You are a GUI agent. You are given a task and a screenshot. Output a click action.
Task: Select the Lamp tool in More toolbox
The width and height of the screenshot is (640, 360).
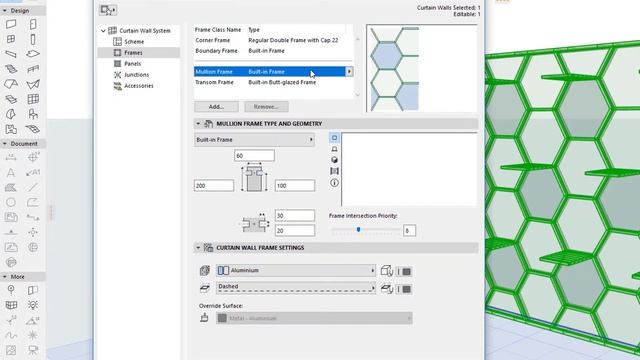coord(33,305)
